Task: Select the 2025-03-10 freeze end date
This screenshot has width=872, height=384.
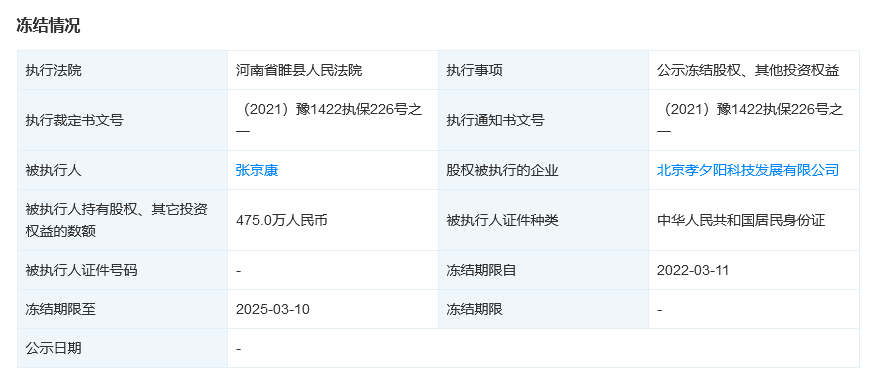Action: pos(272,309)
